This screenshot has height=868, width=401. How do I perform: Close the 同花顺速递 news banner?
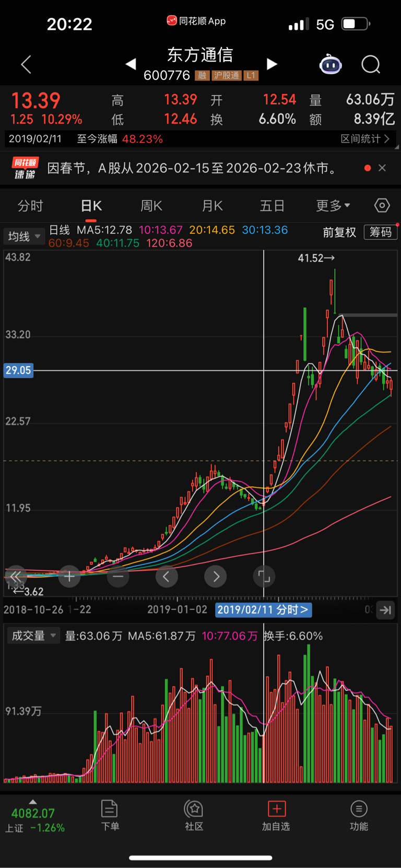[x=382, y=168]
